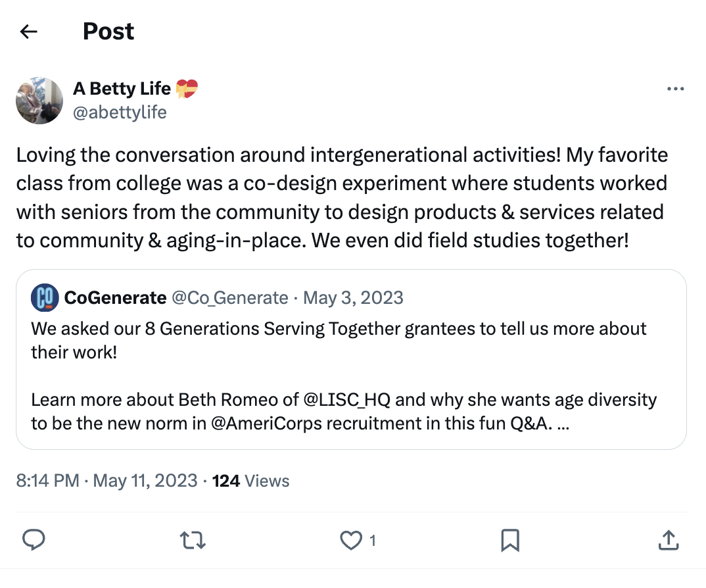Image resolution: width=706 pixels, height=588 pixels.
Task: Bookmark this post
Action: [510, 541]
